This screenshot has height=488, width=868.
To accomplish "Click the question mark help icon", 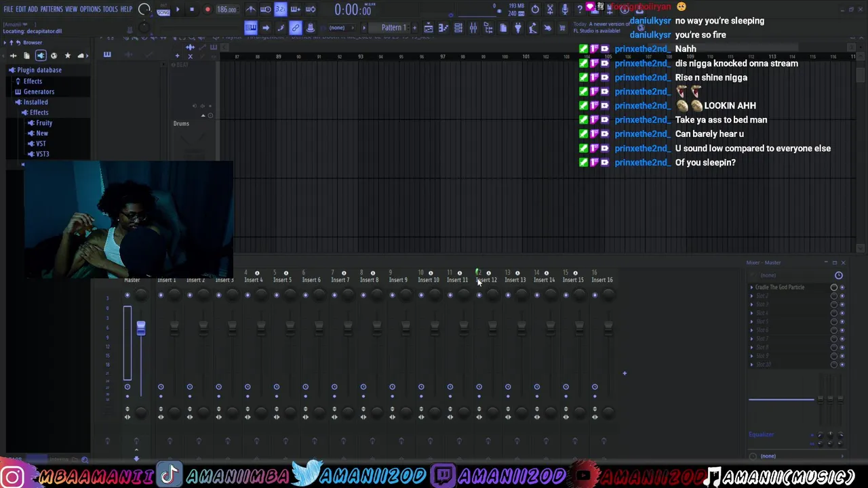I will 579,9.
